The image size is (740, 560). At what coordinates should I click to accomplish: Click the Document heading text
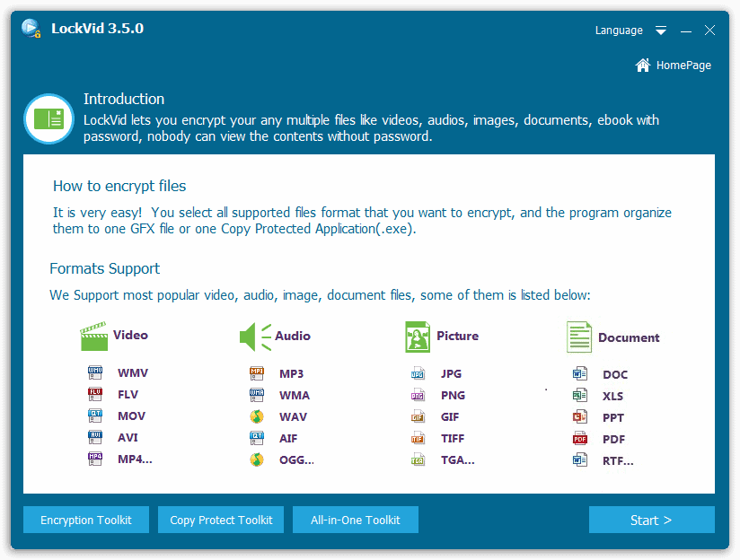point(629,337)
